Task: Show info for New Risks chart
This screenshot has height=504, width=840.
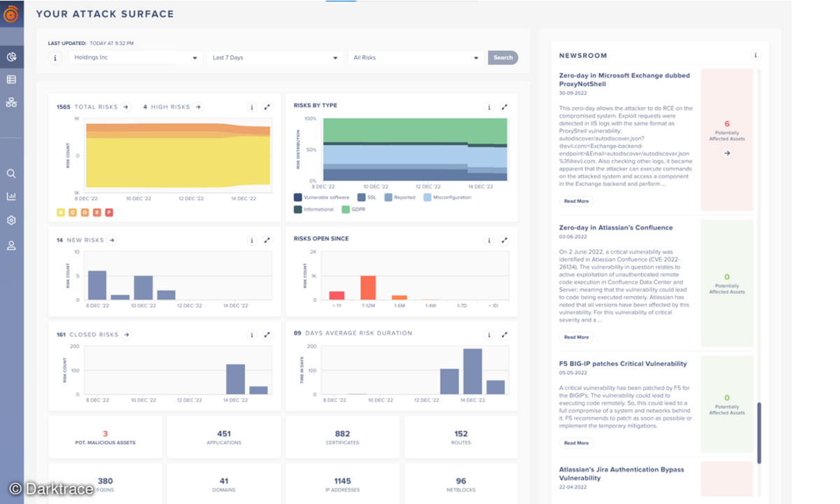Action: (252, 240)
